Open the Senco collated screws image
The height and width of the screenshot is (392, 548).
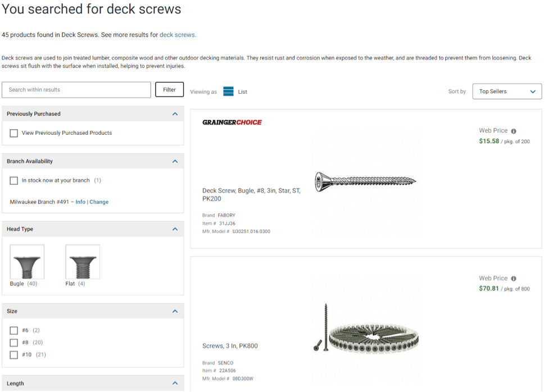tap(365, 335)
